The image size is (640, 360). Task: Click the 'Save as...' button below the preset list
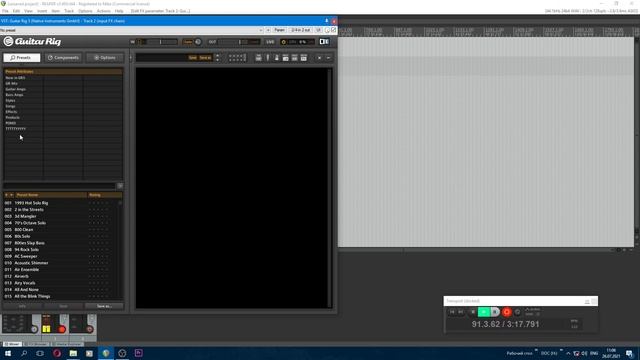pyautogui.click(x=104, y=306)
